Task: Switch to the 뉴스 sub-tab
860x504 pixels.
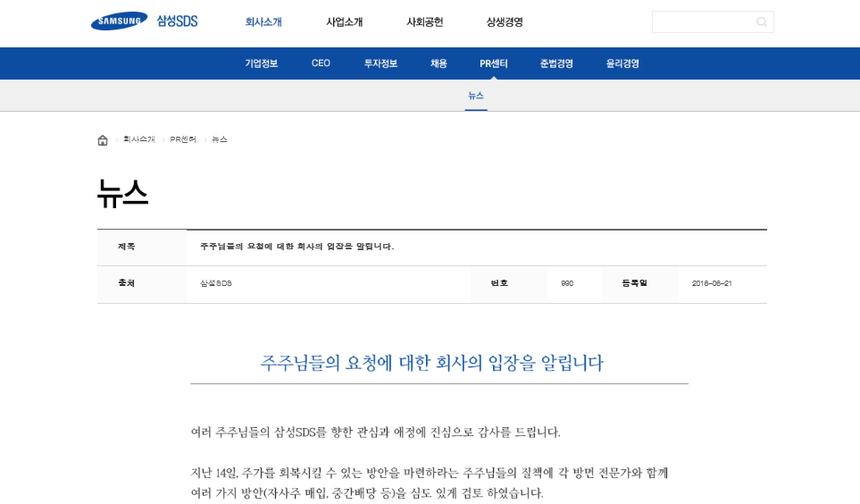Action: point(476,96)
